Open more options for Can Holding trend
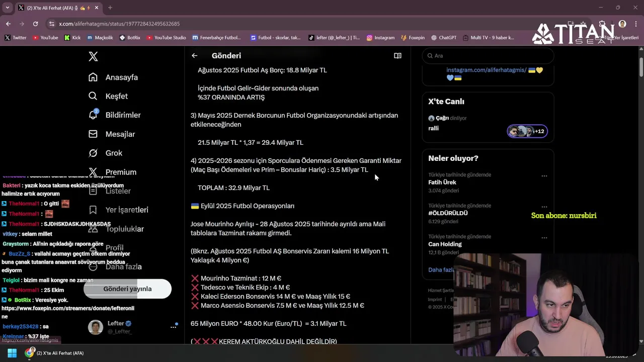This screenshot has height=362, width=644. coord(544,238)
